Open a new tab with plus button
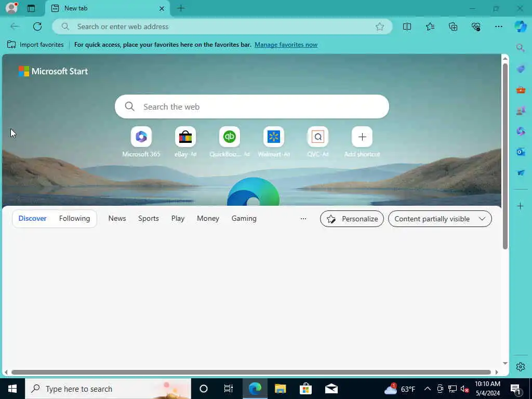Screen dimensions: 532x399 pos(181,8)
